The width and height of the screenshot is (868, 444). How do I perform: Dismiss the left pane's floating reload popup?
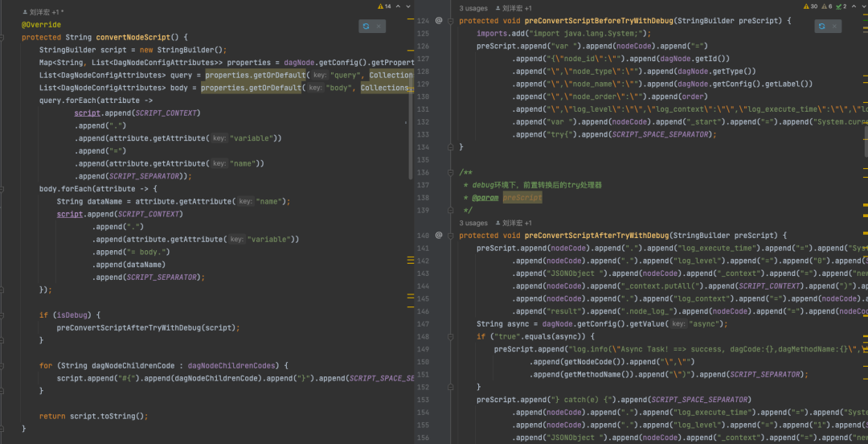pos(379,26)
